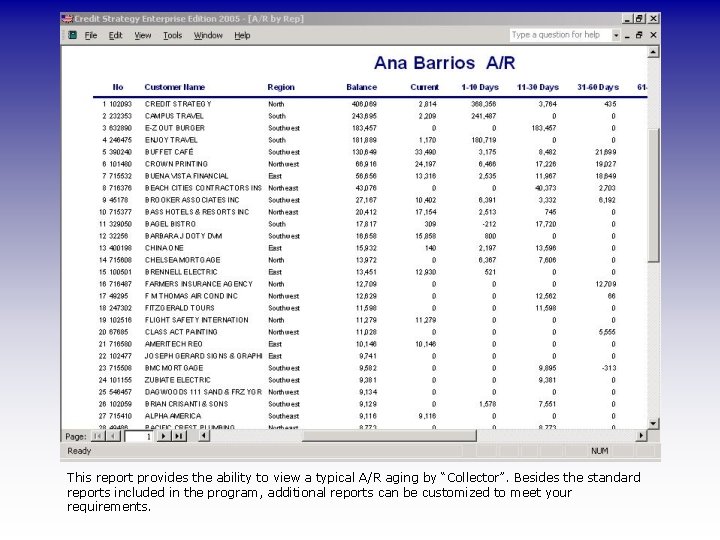Viewport: 720px width, 540px height.
Task: Select the CHINA ONE customer name
Action: click(x=164, y=248)
